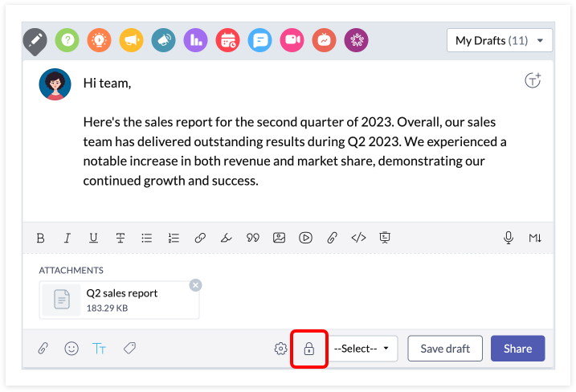Select the highlighter tool
The width and height of the screenshot is (576, 392).
[226, 238]
